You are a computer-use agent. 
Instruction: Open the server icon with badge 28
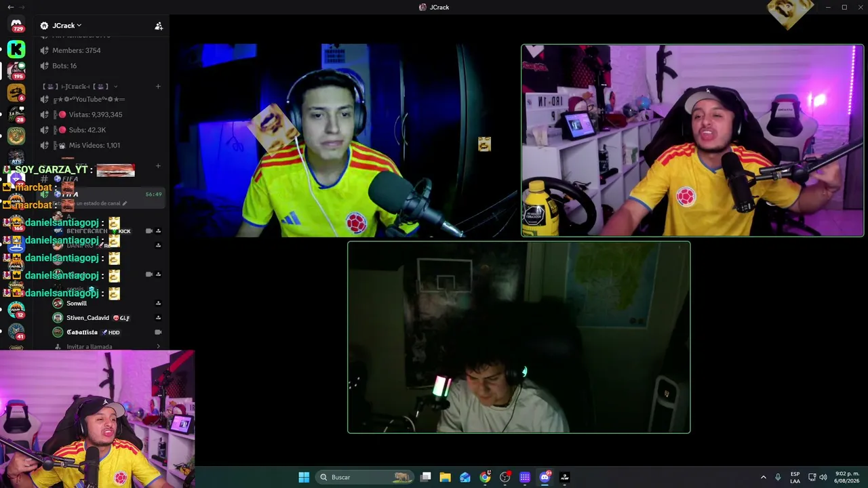16,114
